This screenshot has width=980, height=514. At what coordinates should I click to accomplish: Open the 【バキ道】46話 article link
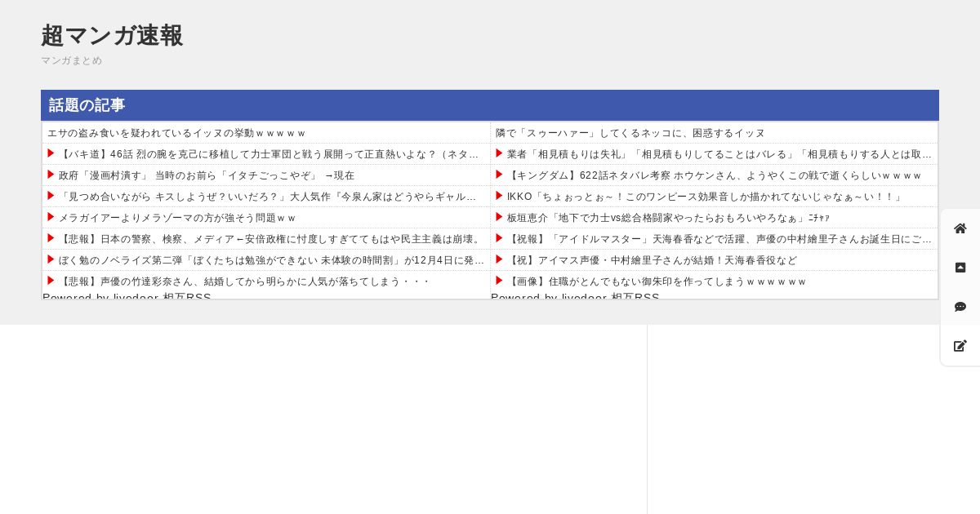269,154
